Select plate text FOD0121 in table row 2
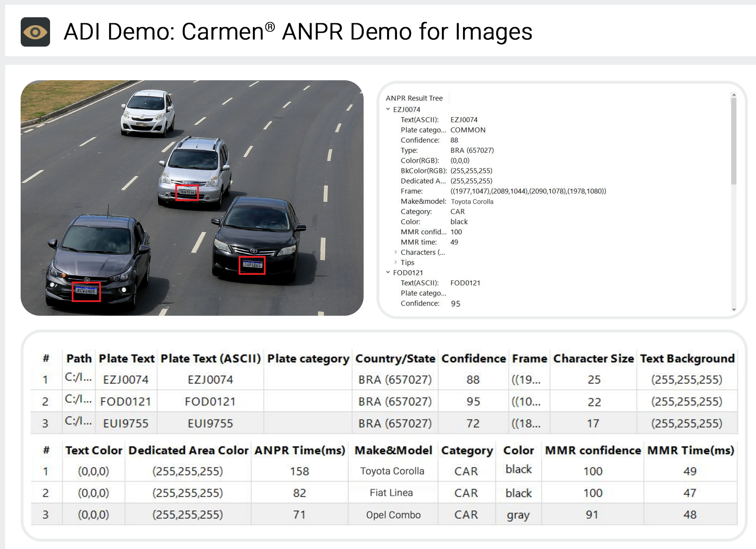The width and height of the screenshot is (756, 549). 126,401
